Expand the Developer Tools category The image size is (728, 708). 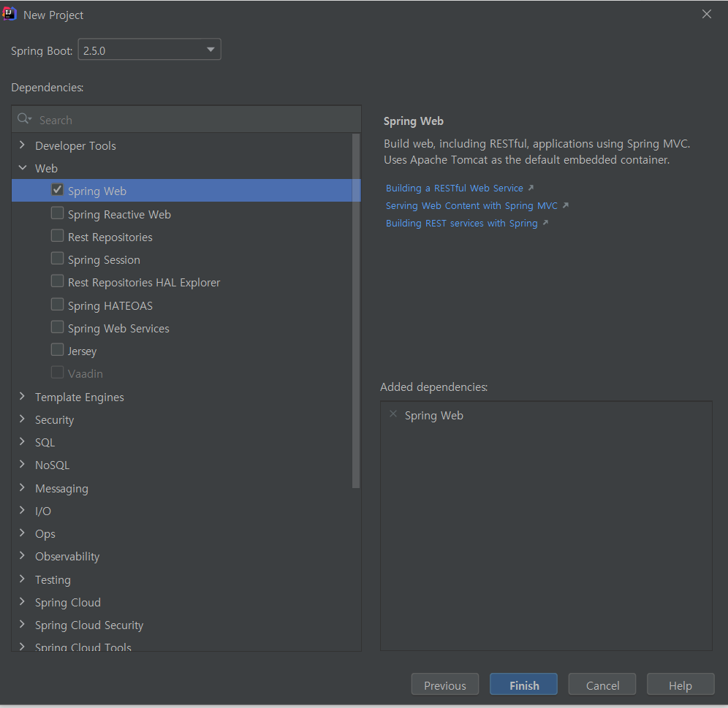[x=22, y=145]
